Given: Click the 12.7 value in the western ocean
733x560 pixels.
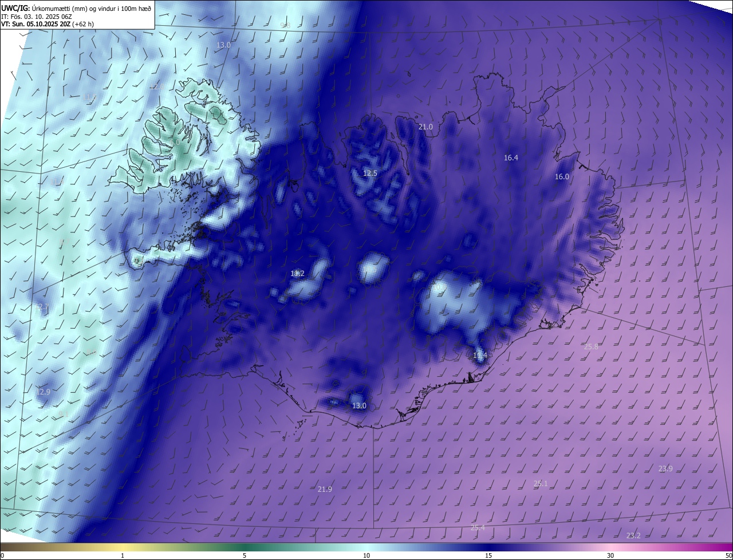Looking at the screenshot, I should (x=42, y=307).
